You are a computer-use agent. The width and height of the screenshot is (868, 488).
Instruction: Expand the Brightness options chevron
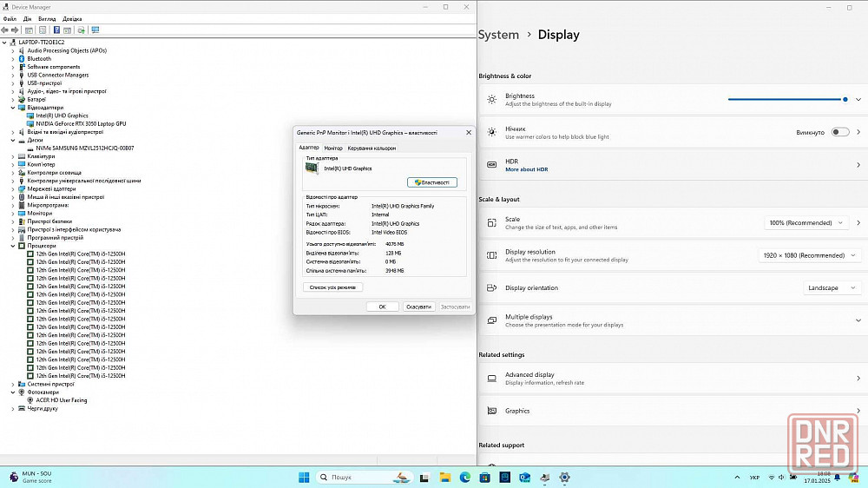858,100
